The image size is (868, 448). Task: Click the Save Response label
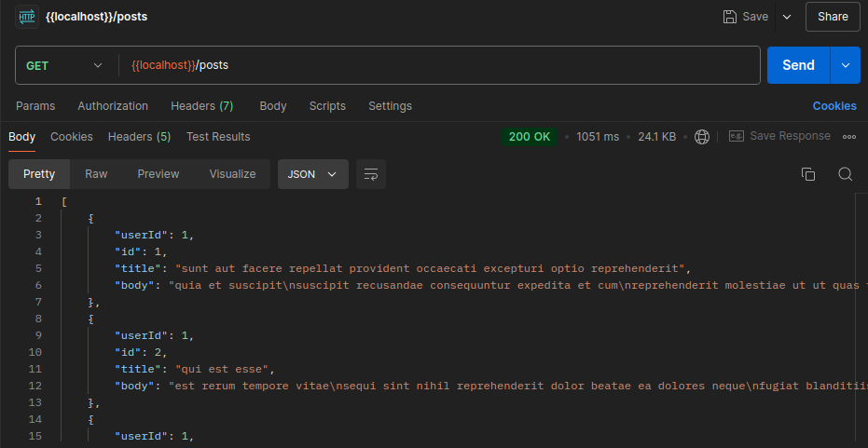click(790, 136)
